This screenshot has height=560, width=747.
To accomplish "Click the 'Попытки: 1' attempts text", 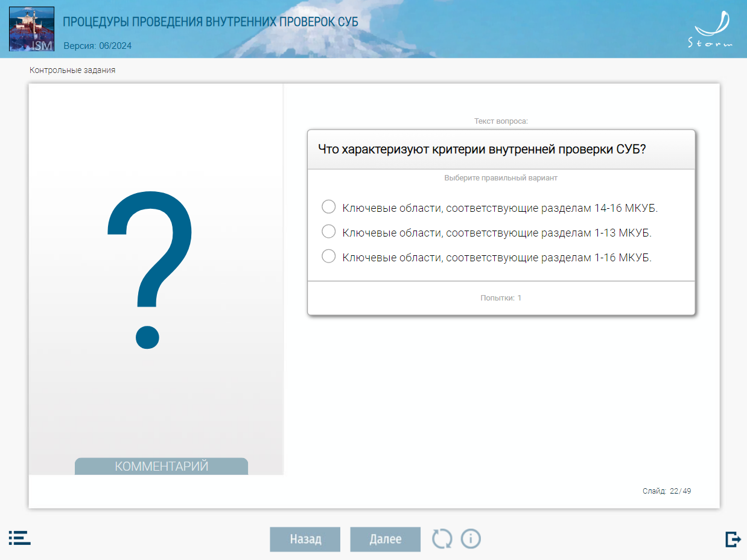I will [x=501, y=298].
